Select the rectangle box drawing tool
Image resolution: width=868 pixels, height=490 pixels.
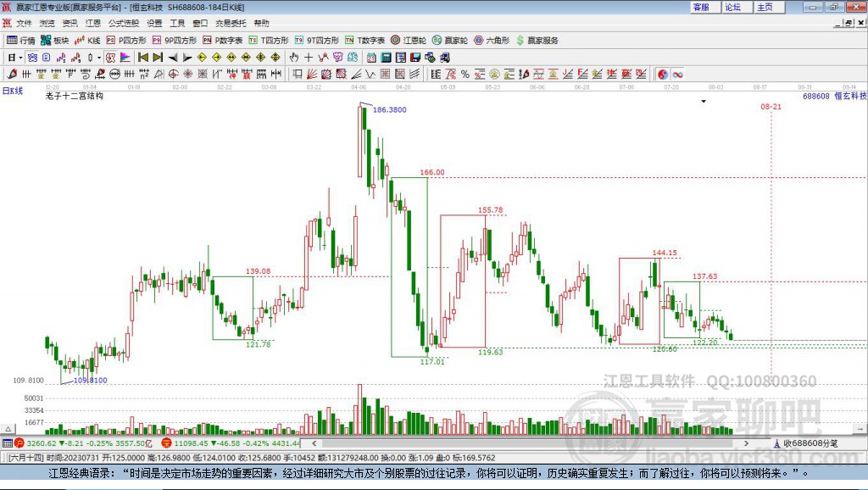pos(298,74)
